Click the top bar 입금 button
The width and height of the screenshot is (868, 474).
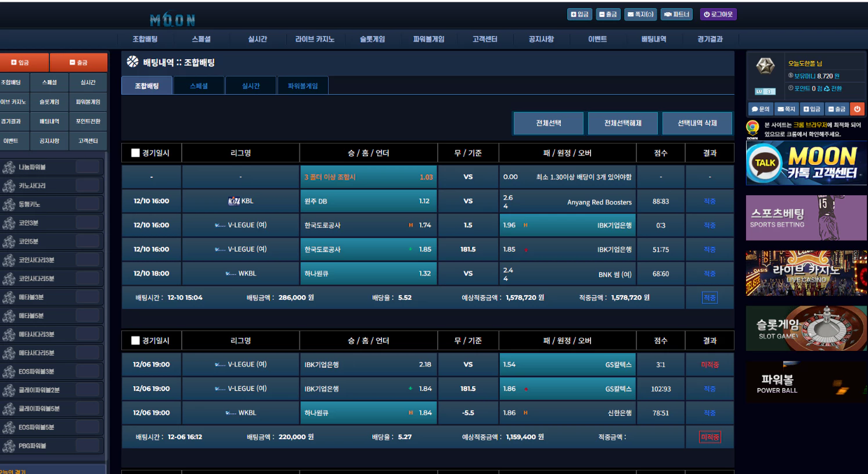point(579,15)
